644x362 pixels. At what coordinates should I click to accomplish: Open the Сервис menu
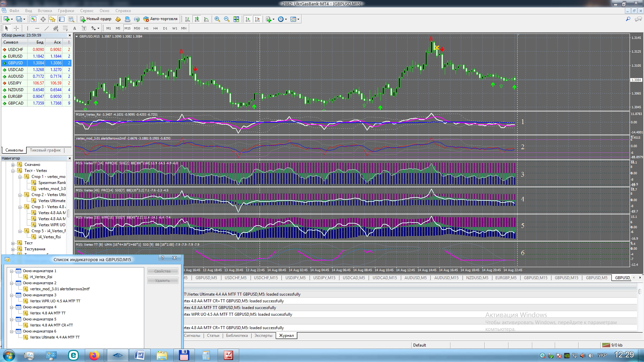point(87,11)
